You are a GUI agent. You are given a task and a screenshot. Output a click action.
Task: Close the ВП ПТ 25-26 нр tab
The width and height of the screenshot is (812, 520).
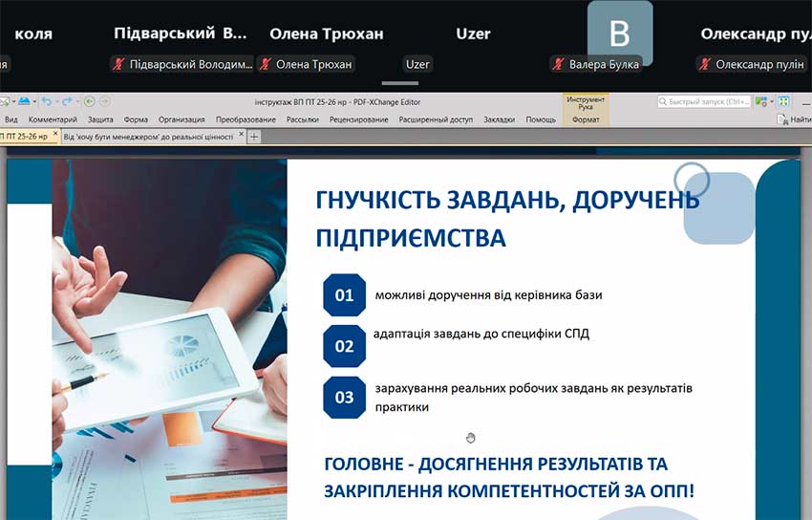[55, 134]
